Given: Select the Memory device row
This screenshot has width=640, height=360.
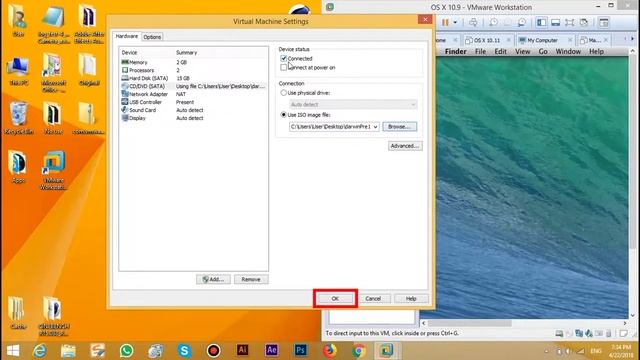Looking at the screenshot, I should pyautogui.click(x=193, y=62).
